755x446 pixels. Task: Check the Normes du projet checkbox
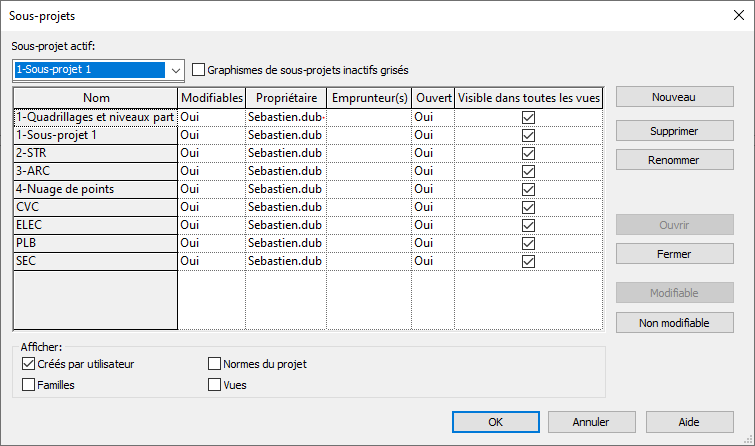click(x=214, y=364)
